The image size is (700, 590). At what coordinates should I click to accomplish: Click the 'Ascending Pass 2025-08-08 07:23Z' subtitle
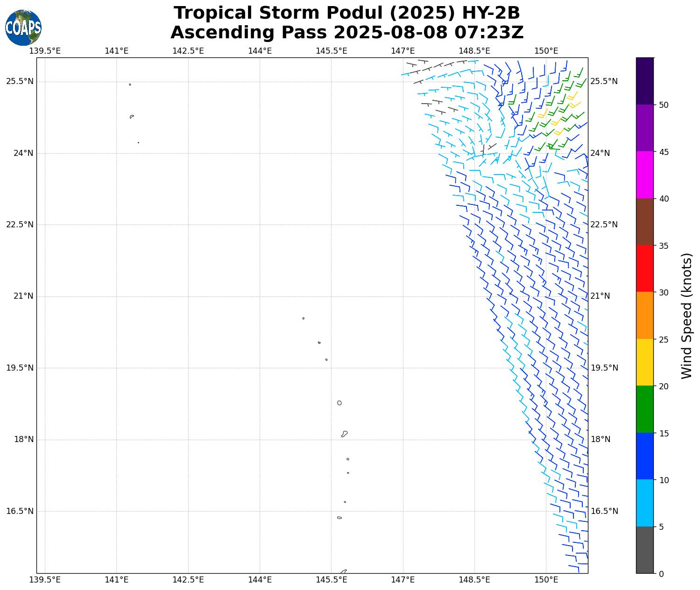tap(347, 33)
